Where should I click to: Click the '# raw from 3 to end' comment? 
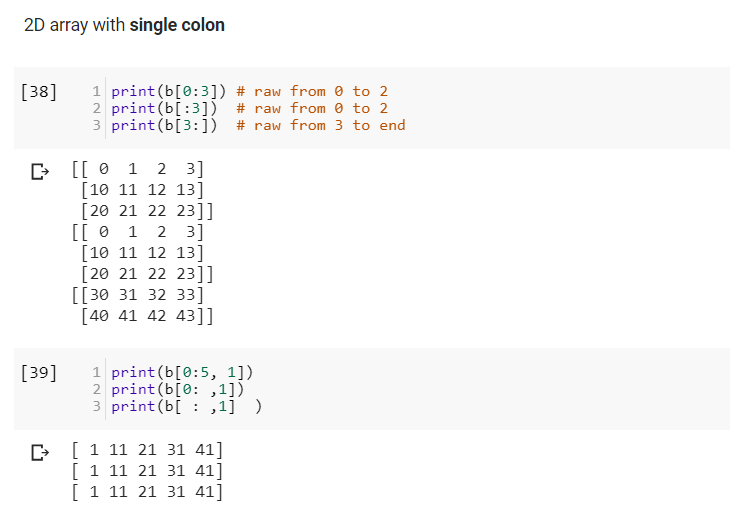321,125
